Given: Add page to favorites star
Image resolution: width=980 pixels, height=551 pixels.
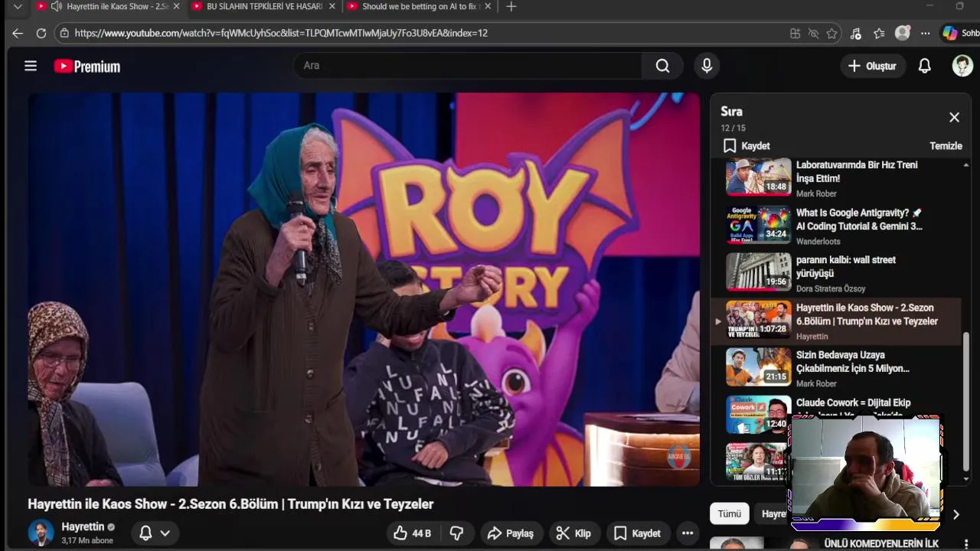Looking at the screenshot, I should (x=831, y=33).
